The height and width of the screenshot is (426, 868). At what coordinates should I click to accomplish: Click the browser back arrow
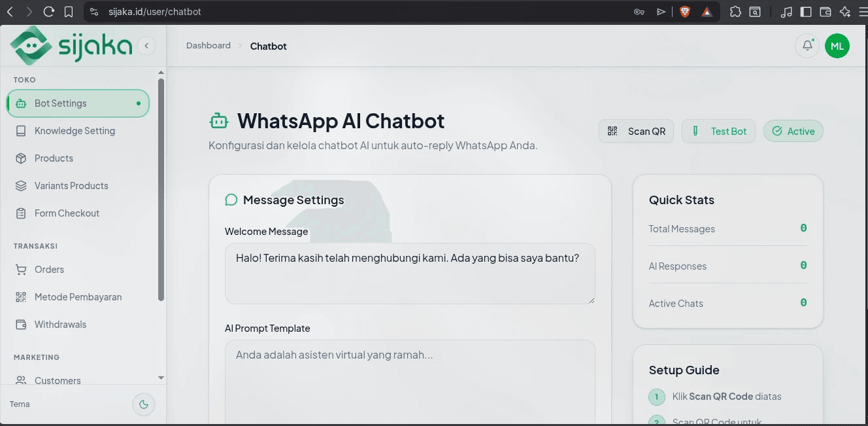click(x=10, y=12)
